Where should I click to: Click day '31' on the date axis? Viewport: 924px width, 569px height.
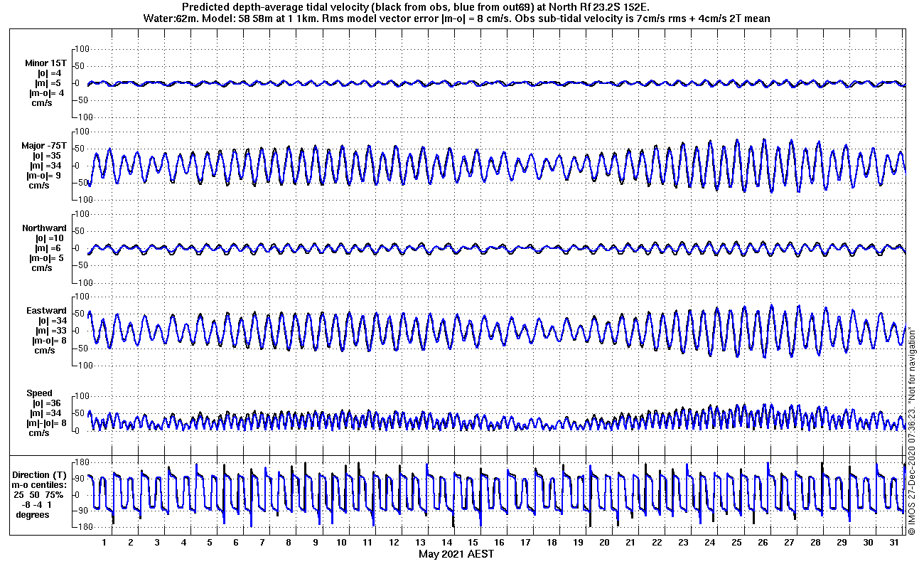point(894,543)
